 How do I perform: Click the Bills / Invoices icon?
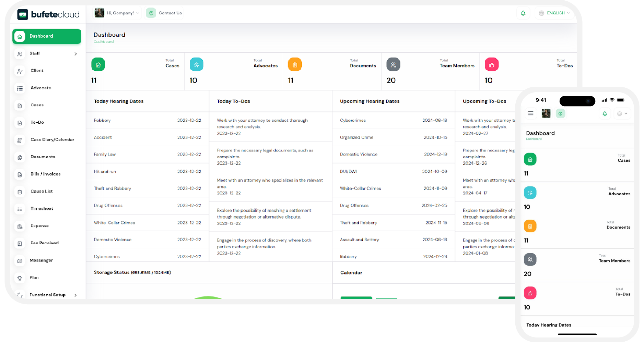click(x=20, y=174)
